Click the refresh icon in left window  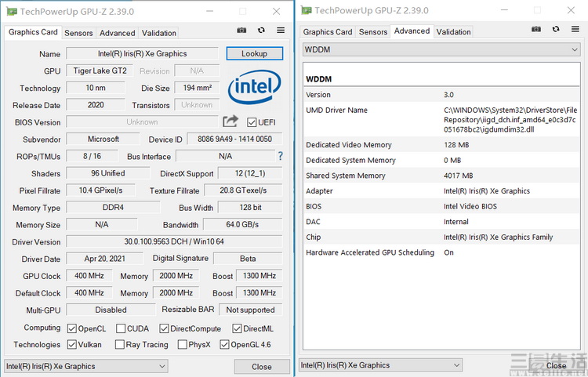click(261, 30)
